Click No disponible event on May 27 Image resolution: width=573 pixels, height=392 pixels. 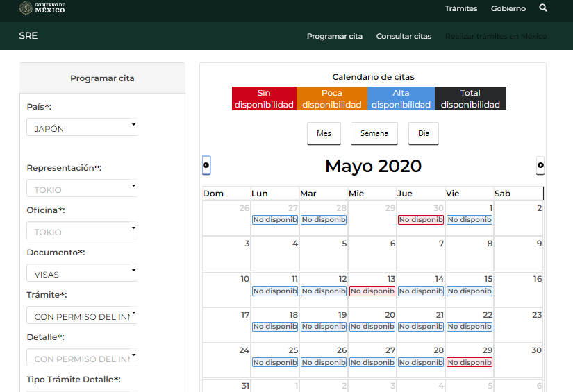coord(372,362)
